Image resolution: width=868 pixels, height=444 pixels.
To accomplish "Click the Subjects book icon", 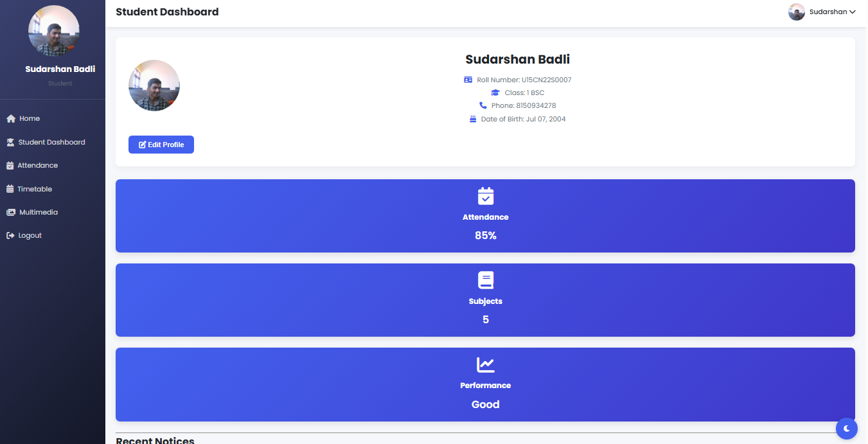I will point(485,280).
